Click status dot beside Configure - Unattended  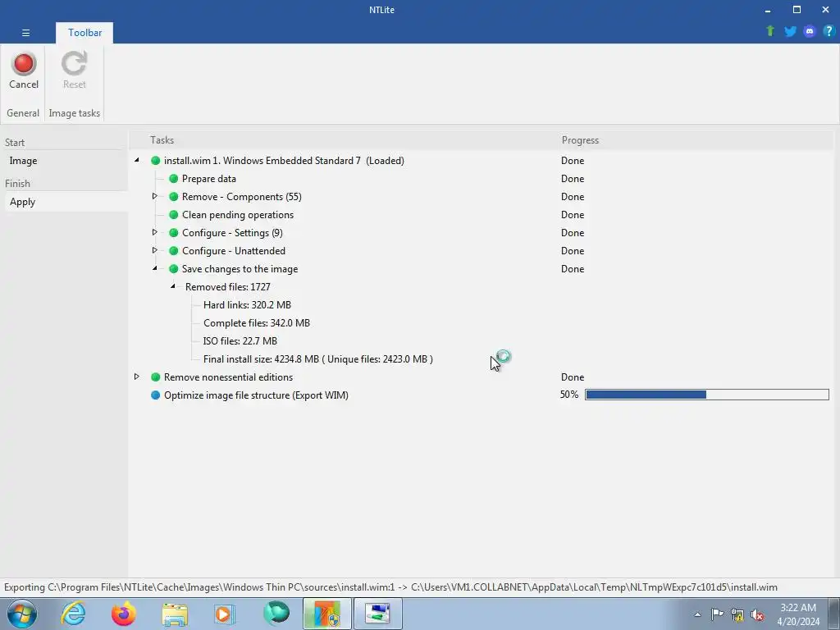(x=174, y=251)
